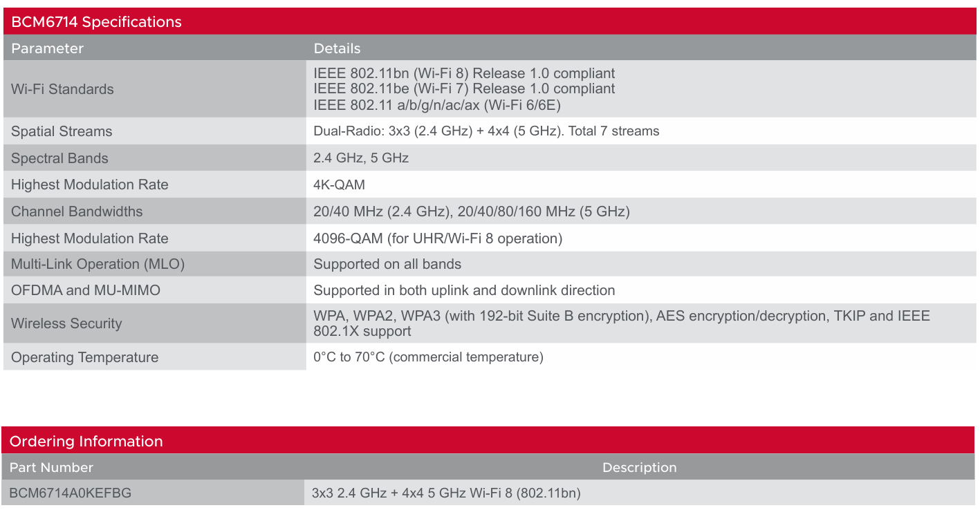This screenshot has height=510, width=980.
Task: Click the Dual-Radio total 7 streams text
Action: tap(486, 131)
